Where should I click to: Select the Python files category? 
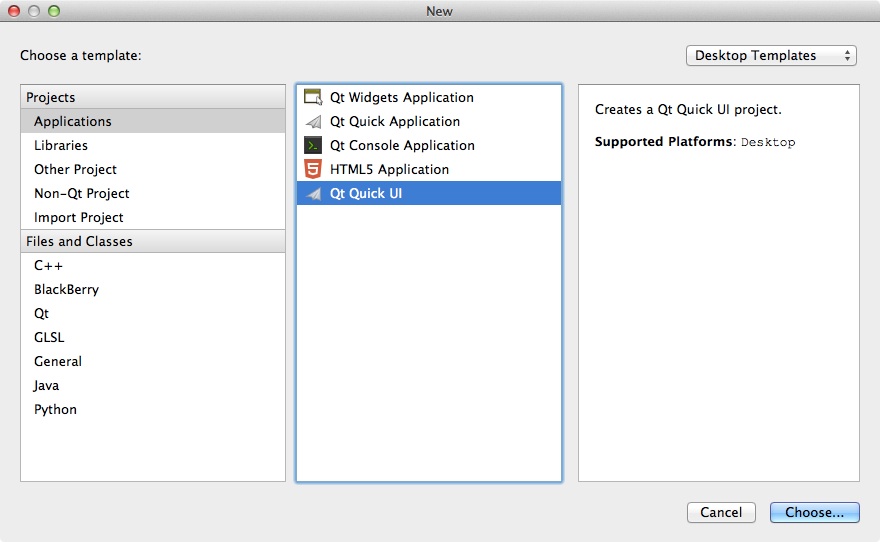tap(153, 410)
